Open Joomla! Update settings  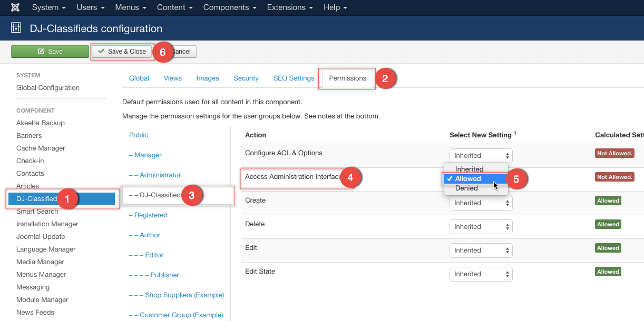[41, 237]
